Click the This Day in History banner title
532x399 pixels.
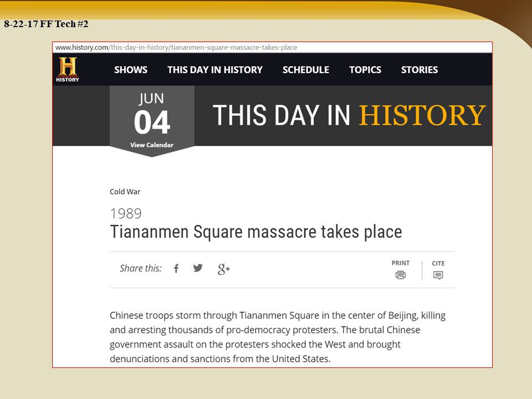pyautogui.click(x=349, y=115)
